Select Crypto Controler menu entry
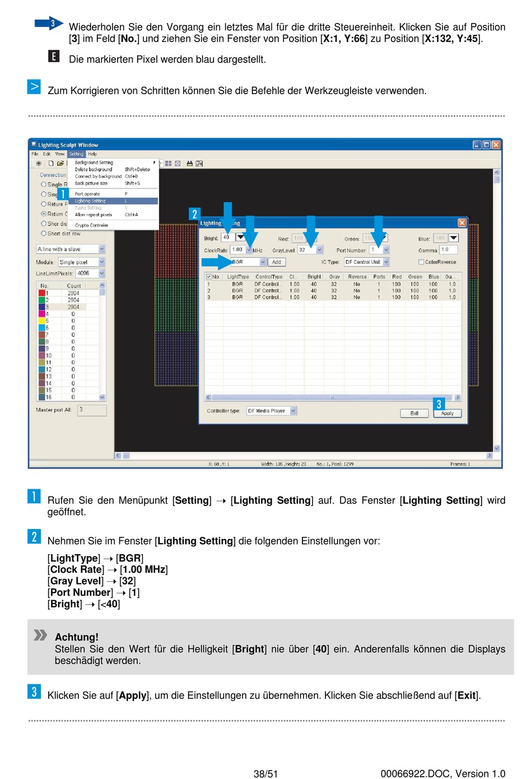 91,225
